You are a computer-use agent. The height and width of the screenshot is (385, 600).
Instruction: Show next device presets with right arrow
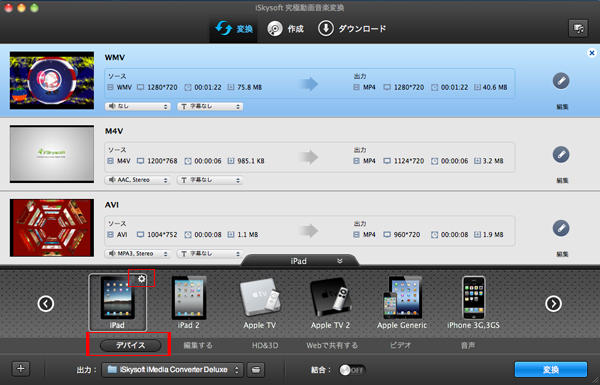(x=553, y=304)
